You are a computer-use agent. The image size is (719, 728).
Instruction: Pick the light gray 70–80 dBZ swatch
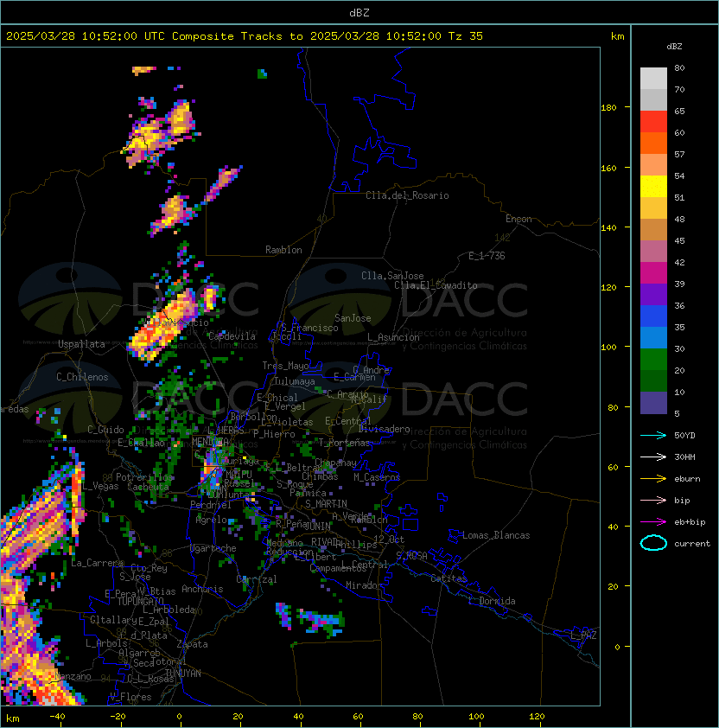pos(653,79)
